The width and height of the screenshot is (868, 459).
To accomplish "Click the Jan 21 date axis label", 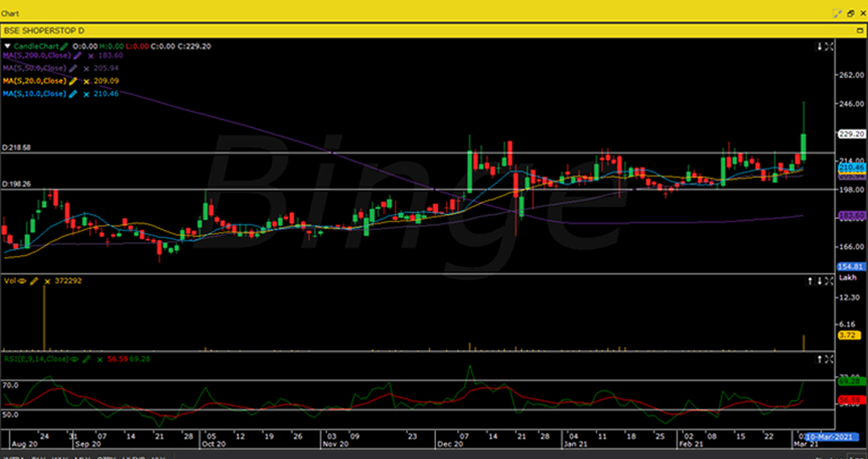I will [x=576, y=444].
